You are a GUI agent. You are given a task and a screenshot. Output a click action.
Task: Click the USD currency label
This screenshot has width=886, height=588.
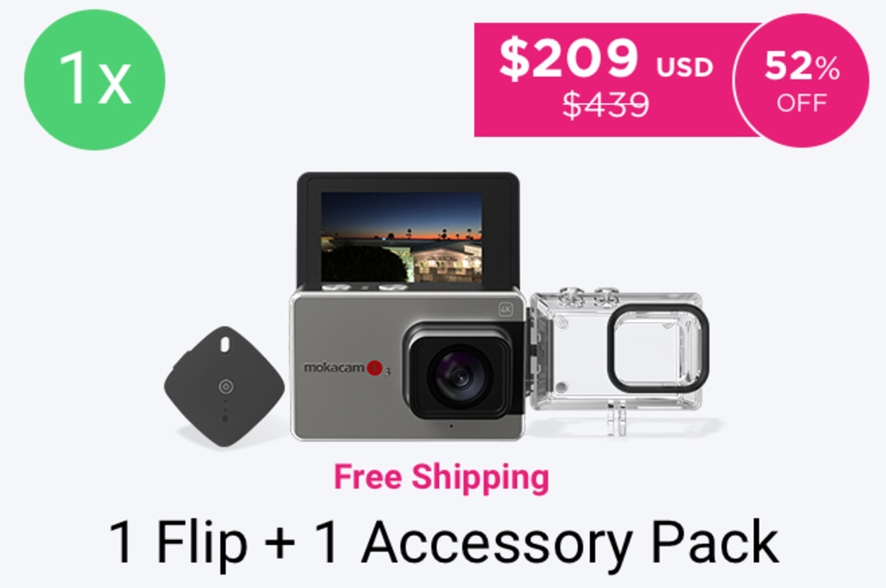[684, 67]
